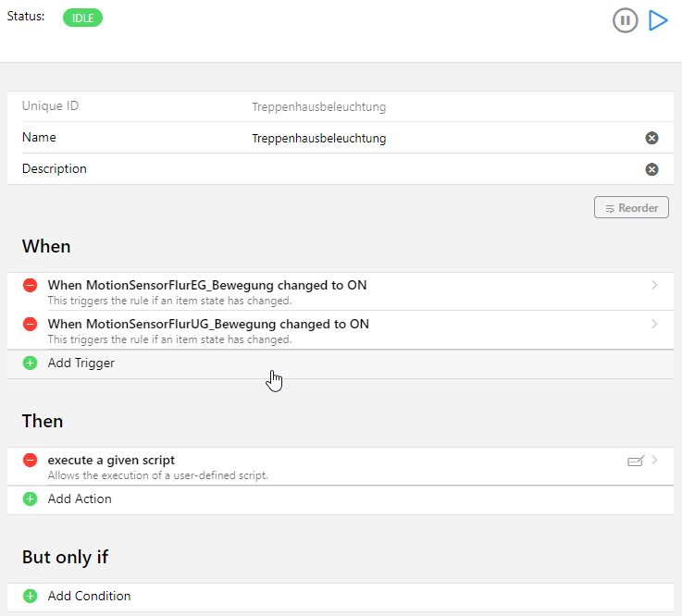Expand MotionSensorFlurEG_Bewegung trigger chevron
This screenshot has height=616, width=682.
click(x=654, y=285)
